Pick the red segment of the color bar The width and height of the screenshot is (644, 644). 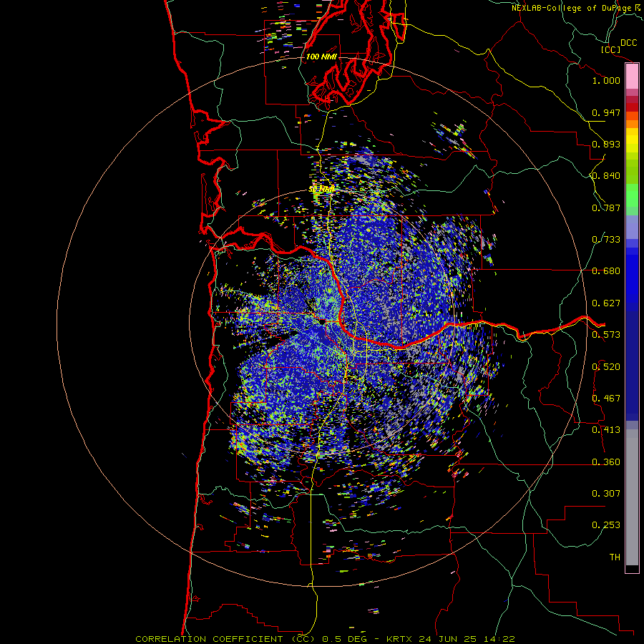[632, 107]
